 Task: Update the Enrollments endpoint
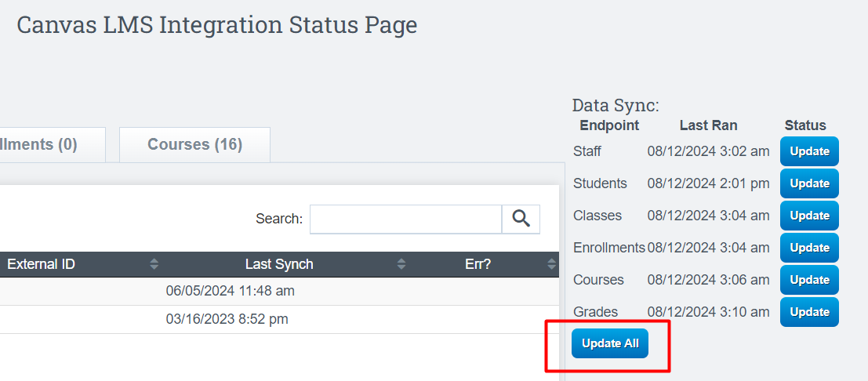tap(809, 248)
